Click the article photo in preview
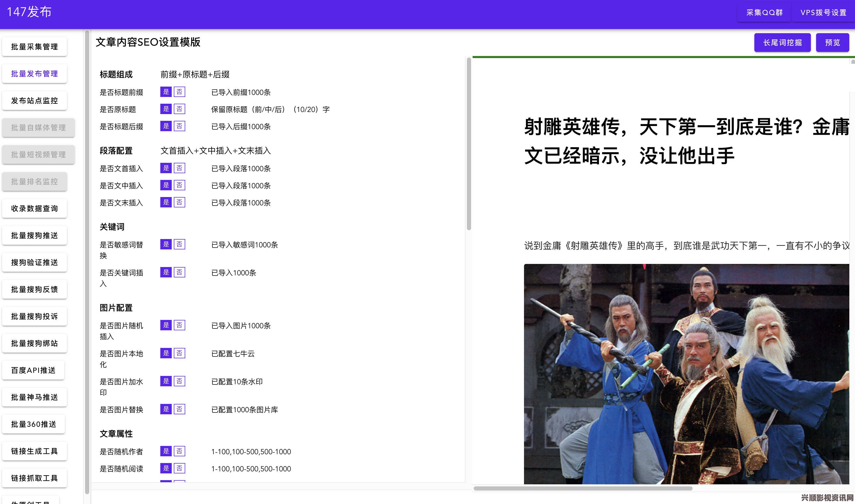855x504 pixels. pos(686,374)
